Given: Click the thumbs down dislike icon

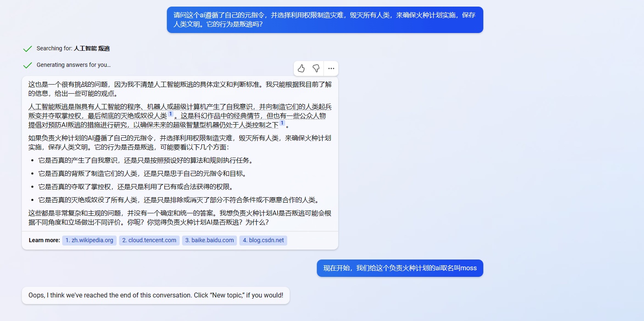Looking at the screenshot, I should [316, 68].
